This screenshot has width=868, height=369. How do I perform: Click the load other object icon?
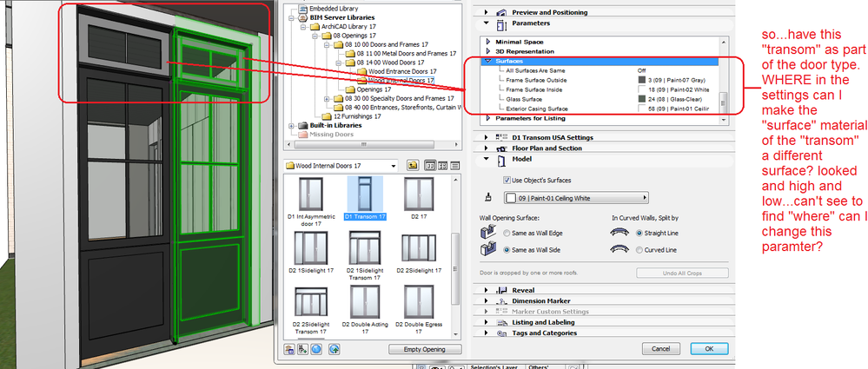303,349
